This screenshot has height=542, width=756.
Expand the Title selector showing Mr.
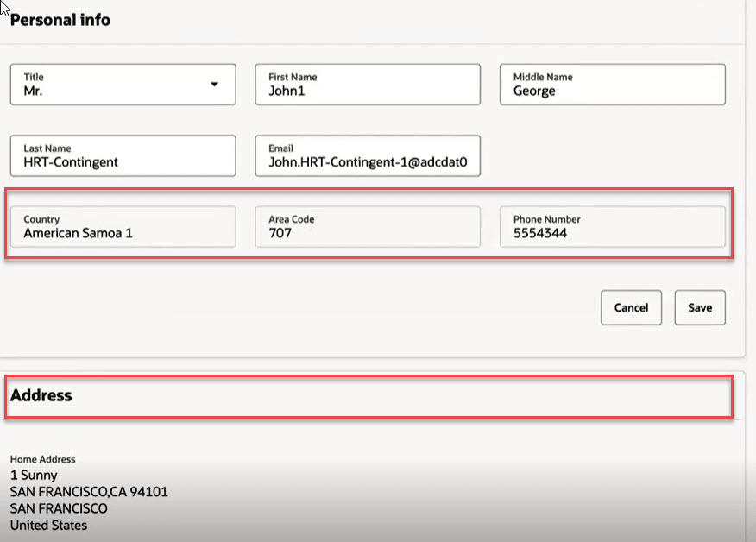pos(123,85)
